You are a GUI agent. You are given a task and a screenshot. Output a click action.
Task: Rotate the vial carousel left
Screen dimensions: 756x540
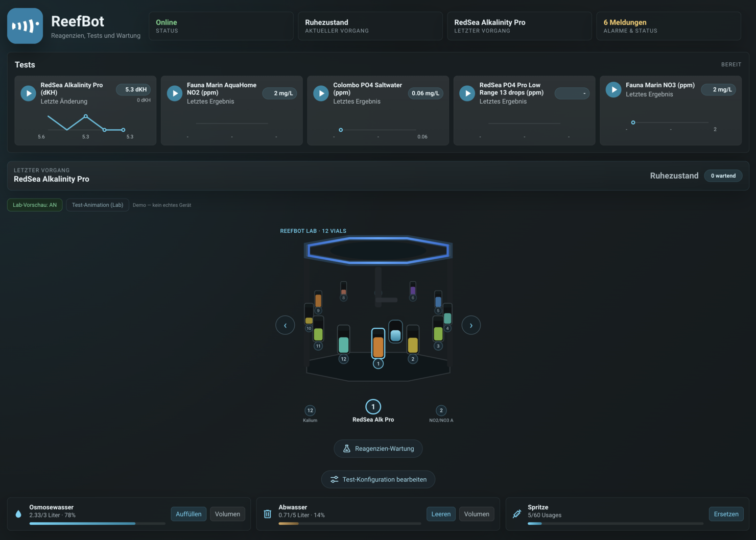click(x=285, y=325)
